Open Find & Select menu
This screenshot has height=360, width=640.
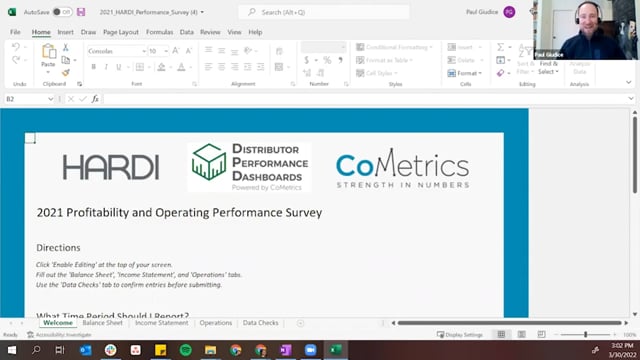click(548, 68)
